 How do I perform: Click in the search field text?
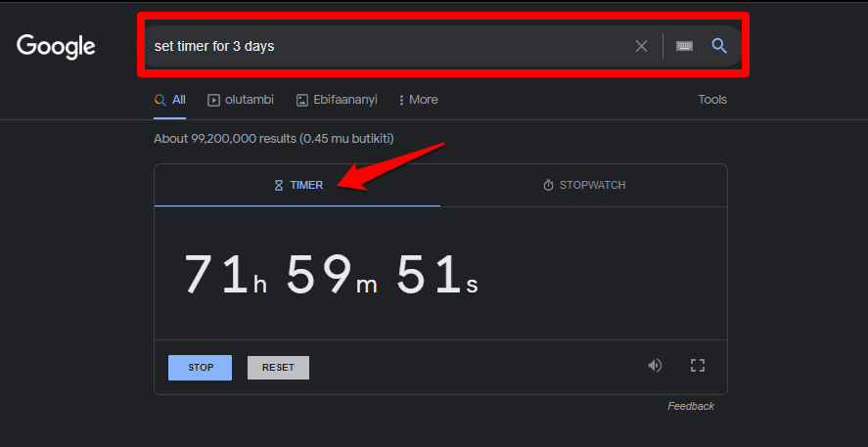(x=214, y=47)
